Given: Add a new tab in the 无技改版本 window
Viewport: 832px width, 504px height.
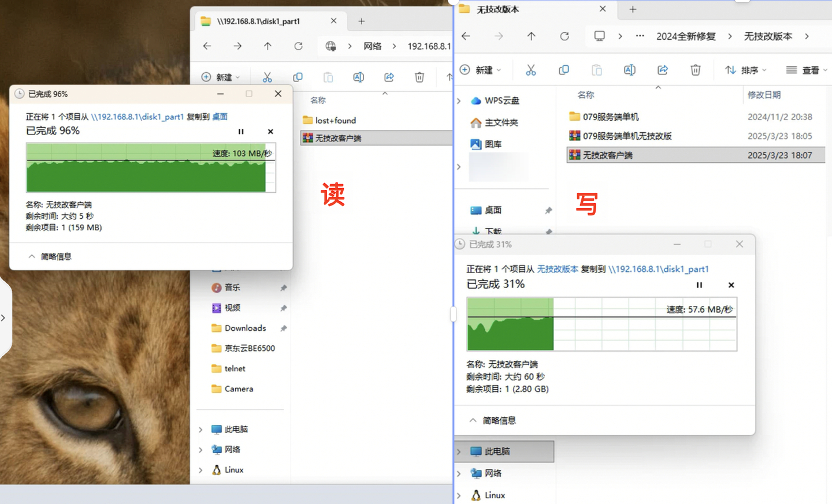Looking at the screenshot, I should (x=633, y=9).
